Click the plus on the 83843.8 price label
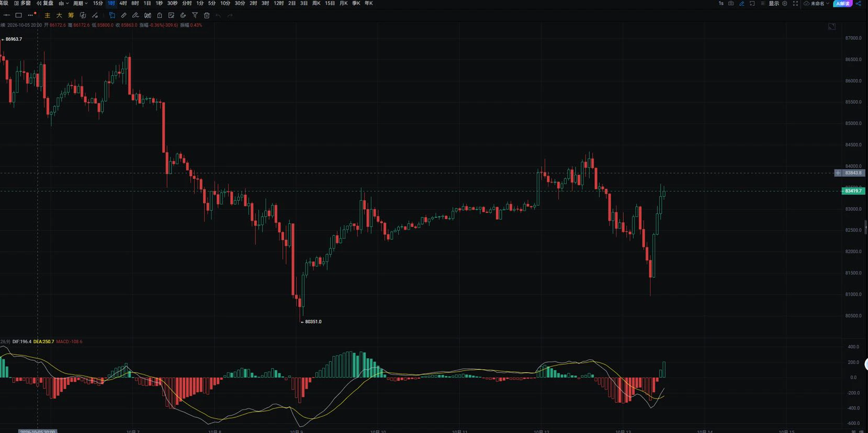 (x=838, y=173)
